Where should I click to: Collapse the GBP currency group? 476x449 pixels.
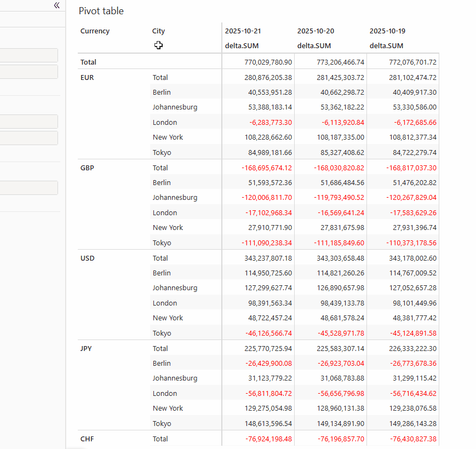tap(87, 168)
